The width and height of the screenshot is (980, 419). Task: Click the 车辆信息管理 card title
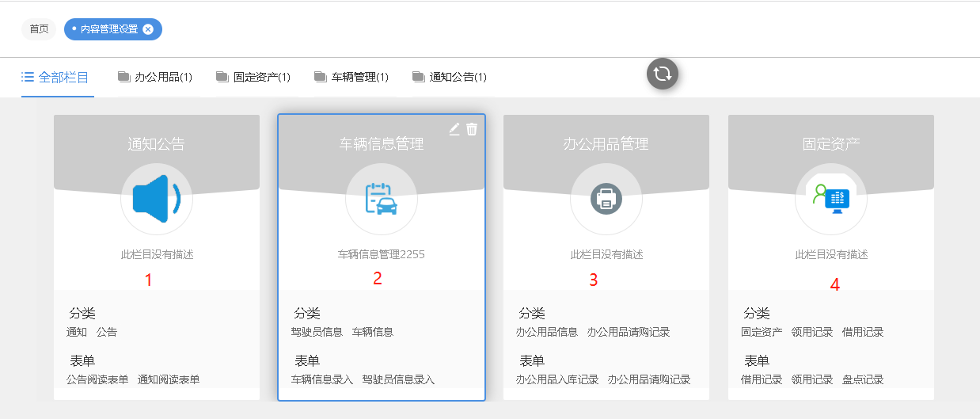click(x=382, y=144)
